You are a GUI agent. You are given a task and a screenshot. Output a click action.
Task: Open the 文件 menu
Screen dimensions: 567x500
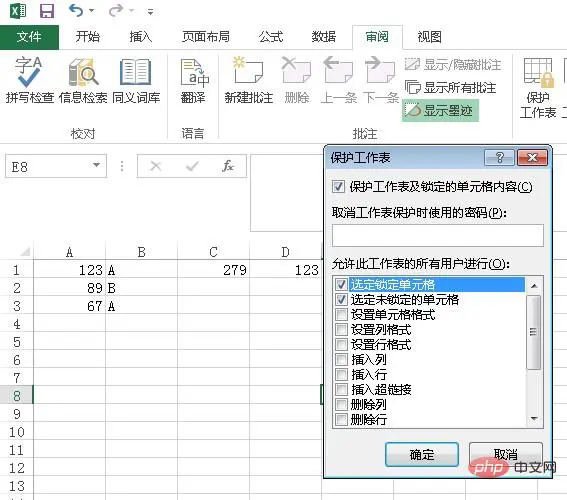(29, 37)
